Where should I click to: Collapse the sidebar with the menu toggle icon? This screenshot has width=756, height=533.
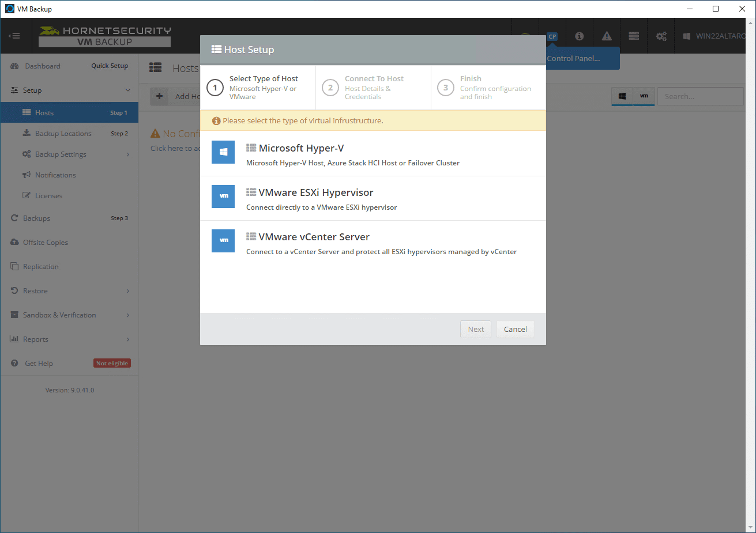(14, 36)
